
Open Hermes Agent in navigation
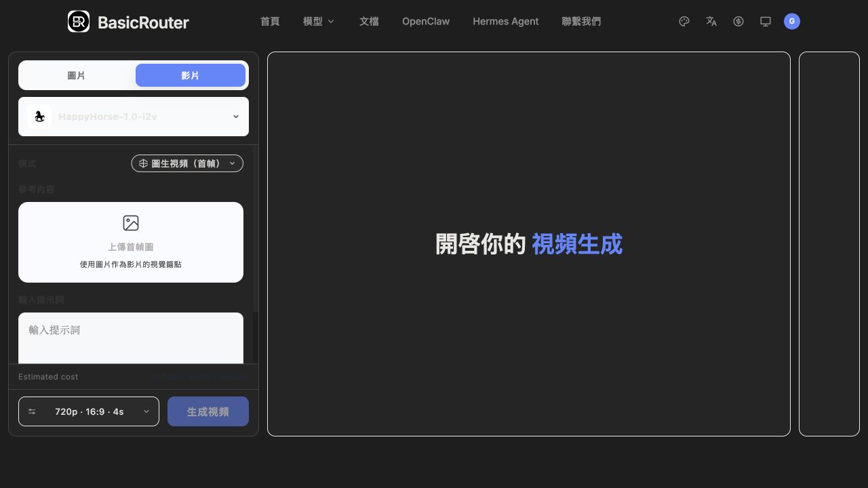[x=506, y=22]
